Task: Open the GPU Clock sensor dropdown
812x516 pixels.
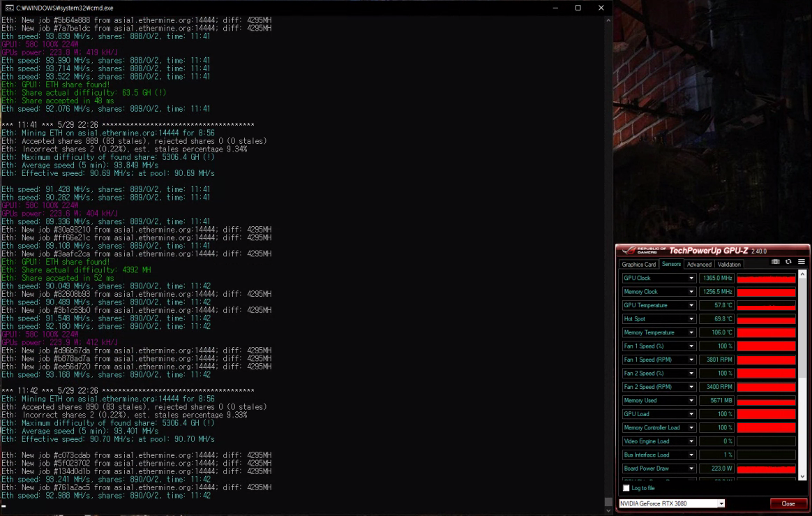Action: [x=691, y=279]
